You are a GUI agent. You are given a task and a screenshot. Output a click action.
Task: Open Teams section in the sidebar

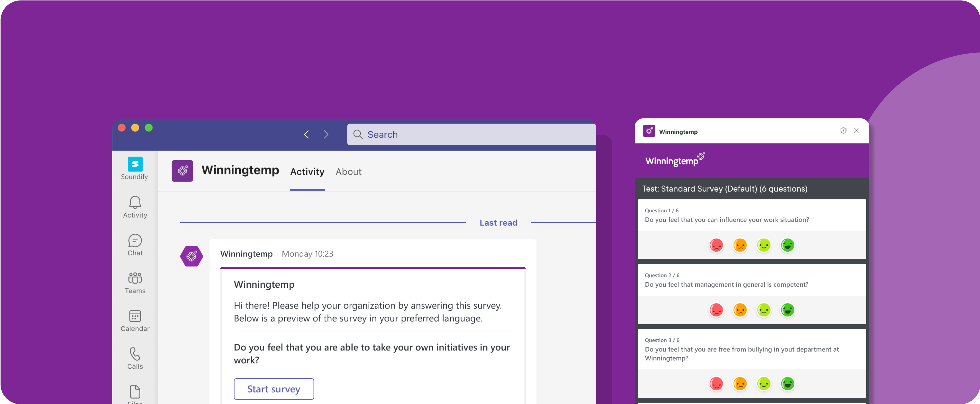click(x=135, y=283)
